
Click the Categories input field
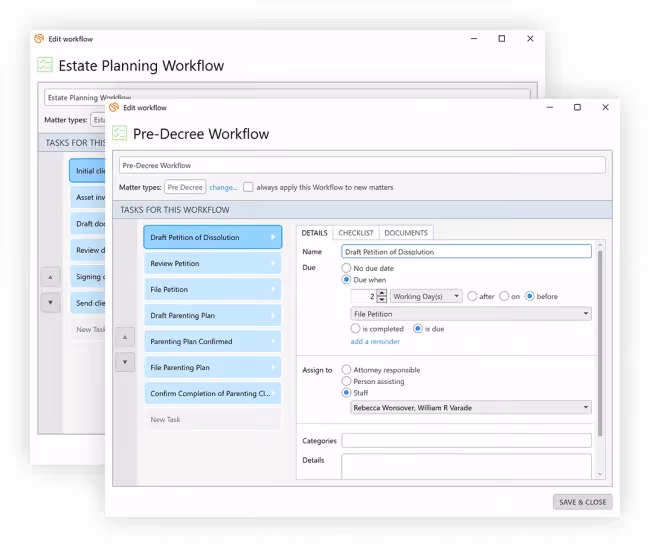pos(466,441)
